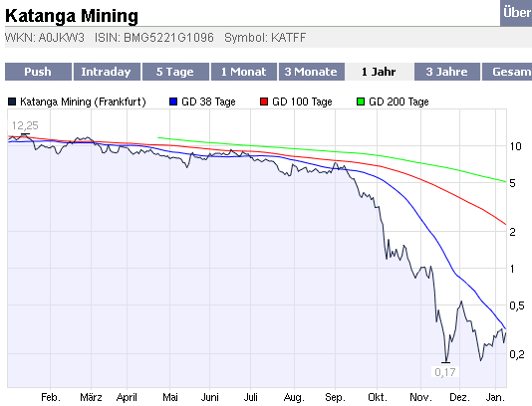This screenshot has height=406, width=532.
Task: Click the Mai month axis label
Action: 170,397
